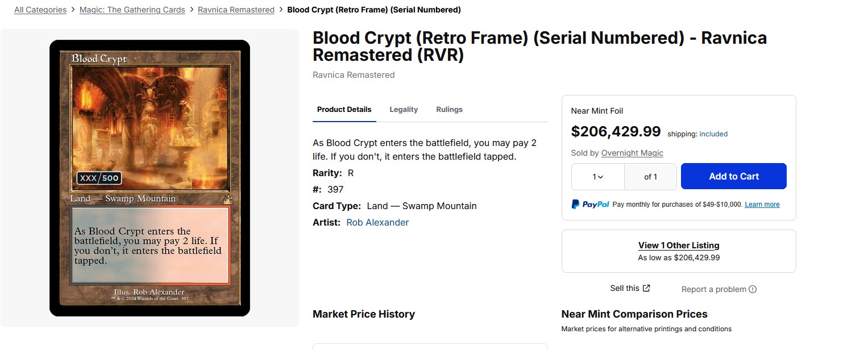The height and width of the screenshot is (350, 868).
Task: Click the Blood Crypt card image
Action: click(149, 178)
